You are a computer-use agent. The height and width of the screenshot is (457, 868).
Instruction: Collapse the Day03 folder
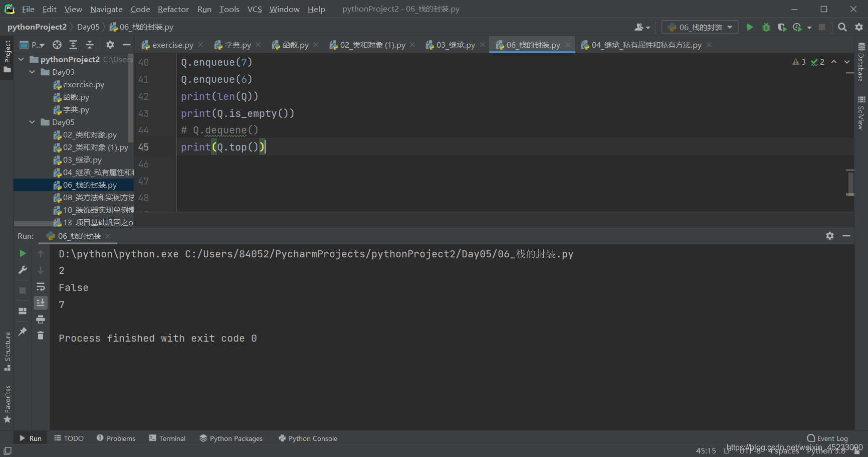[32, 72]
